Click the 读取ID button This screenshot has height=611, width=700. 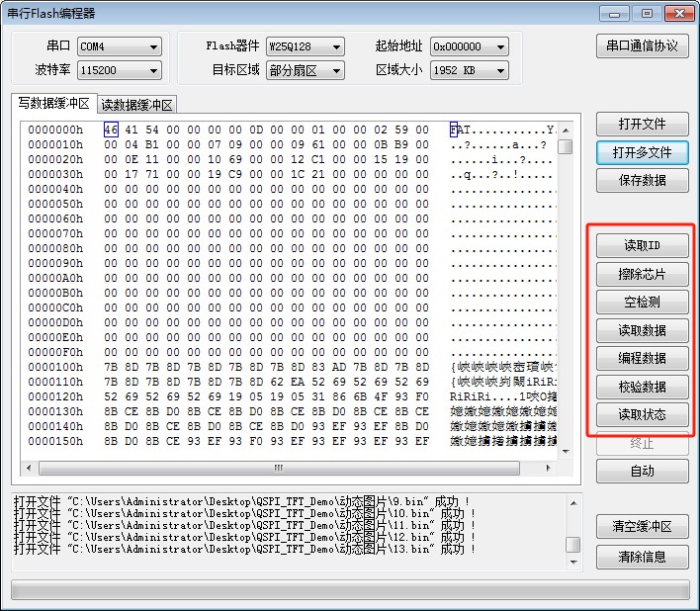642,245
